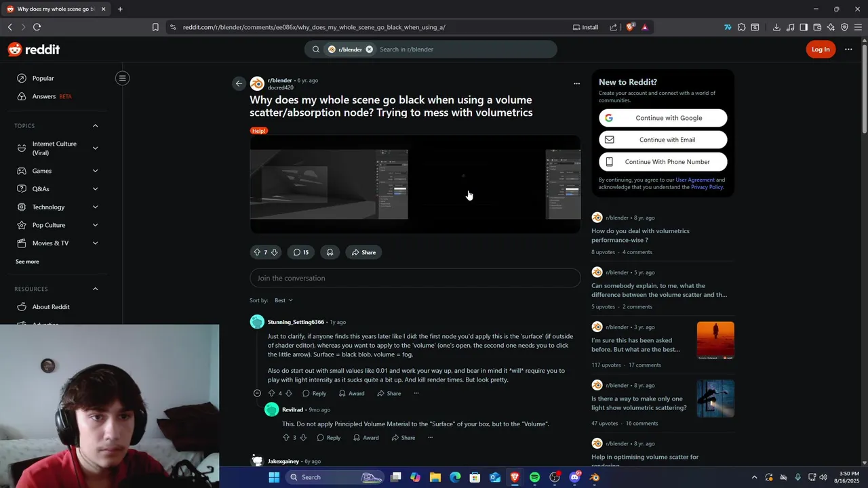Click the search magnifier icon in Reddit

click(x=315, y=49)
